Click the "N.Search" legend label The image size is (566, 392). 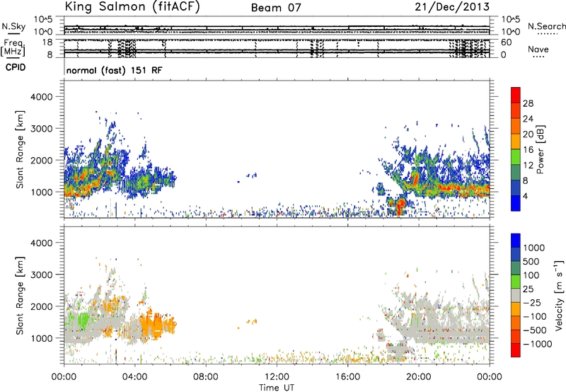click(x=547, y=26)
